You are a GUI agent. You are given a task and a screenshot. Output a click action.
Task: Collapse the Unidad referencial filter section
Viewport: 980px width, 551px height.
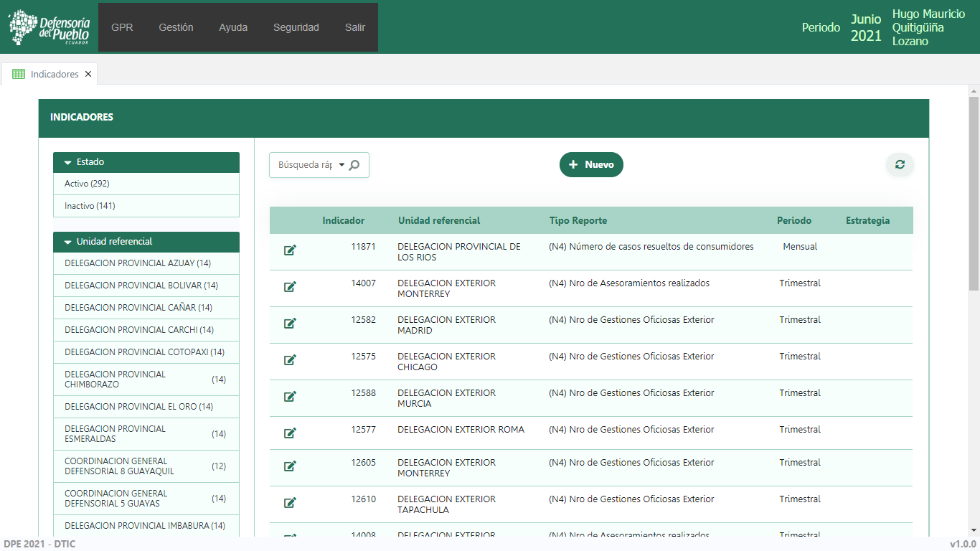click(68, 242)
